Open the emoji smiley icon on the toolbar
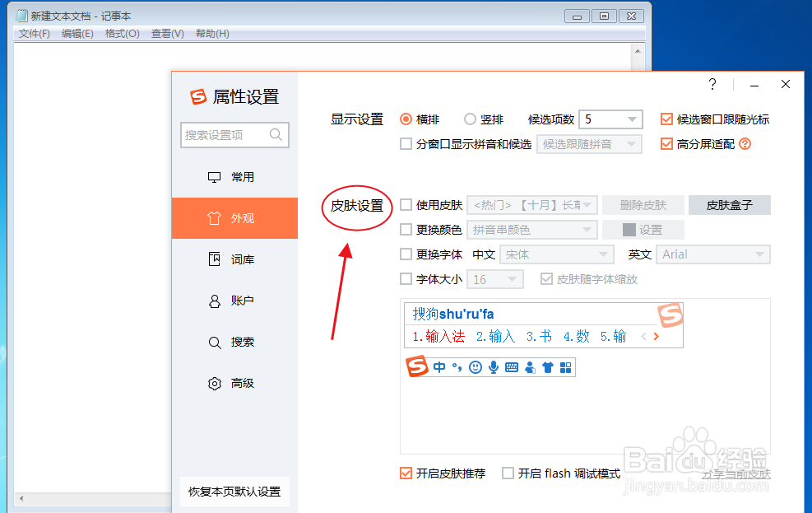Viewport: 812px width, 513px height. click(476, 367)
